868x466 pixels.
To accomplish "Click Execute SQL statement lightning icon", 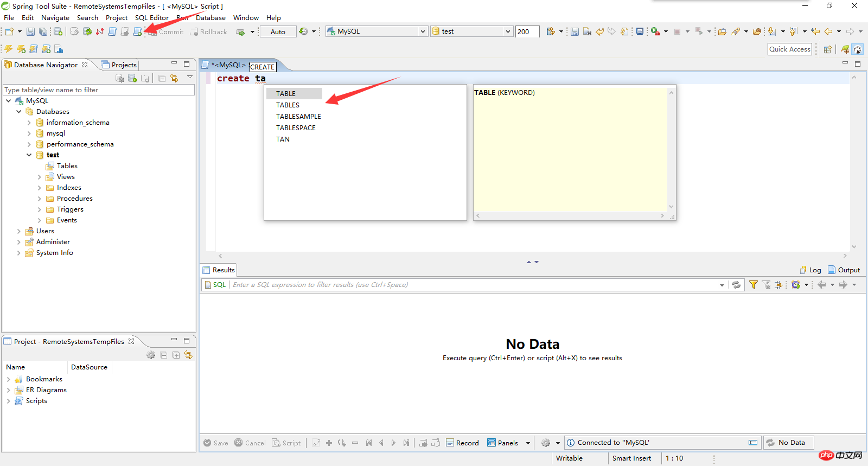I will [x=9, y=49].
